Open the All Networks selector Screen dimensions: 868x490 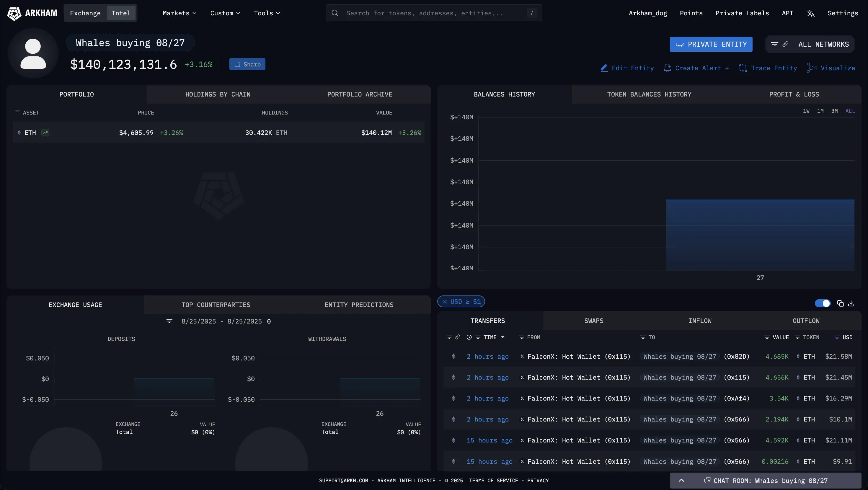[823, 44]
